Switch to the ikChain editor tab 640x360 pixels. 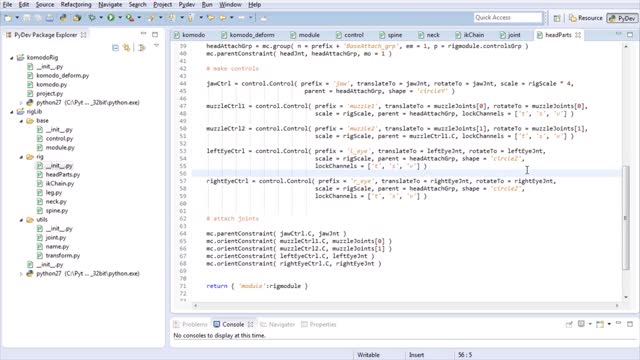(469, 35)
